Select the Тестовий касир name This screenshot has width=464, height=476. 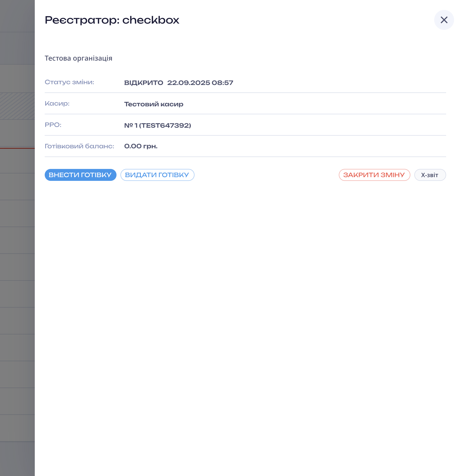(154, 104)
